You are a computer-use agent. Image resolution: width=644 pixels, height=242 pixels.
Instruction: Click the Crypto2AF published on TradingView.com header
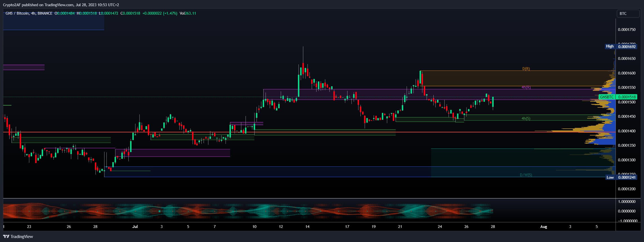click(61, 5)
